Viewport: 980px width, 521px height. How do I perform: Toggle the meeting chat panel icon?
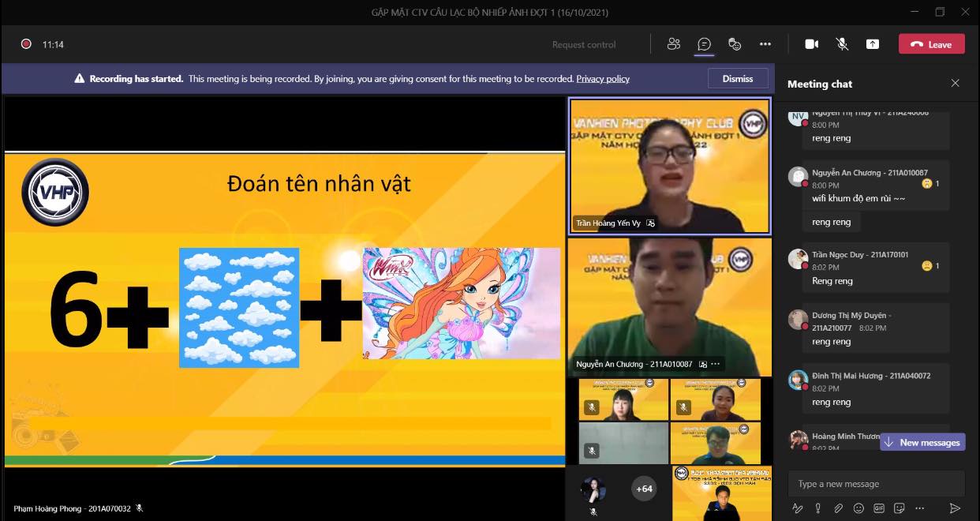[705, 44]
